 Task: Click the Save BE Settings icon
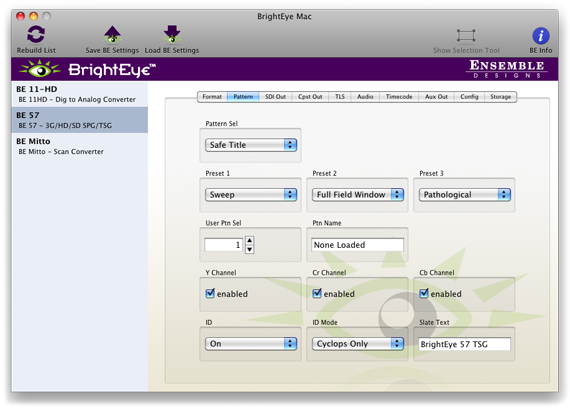(x=112, y=34)
